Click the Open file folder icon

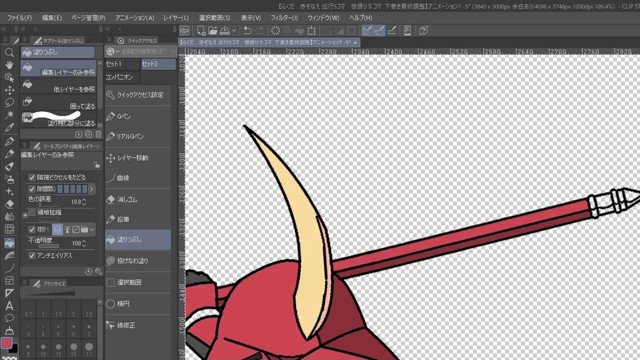pyautogui.click(x=213, y=31)
